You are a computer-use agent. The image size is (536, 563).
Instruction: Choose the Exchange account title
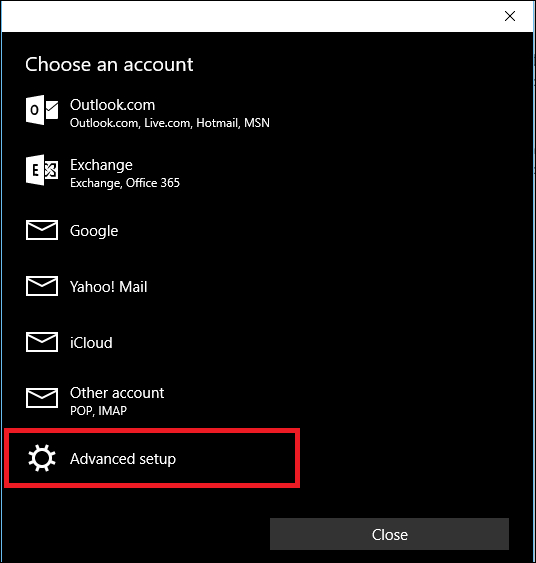101,165
